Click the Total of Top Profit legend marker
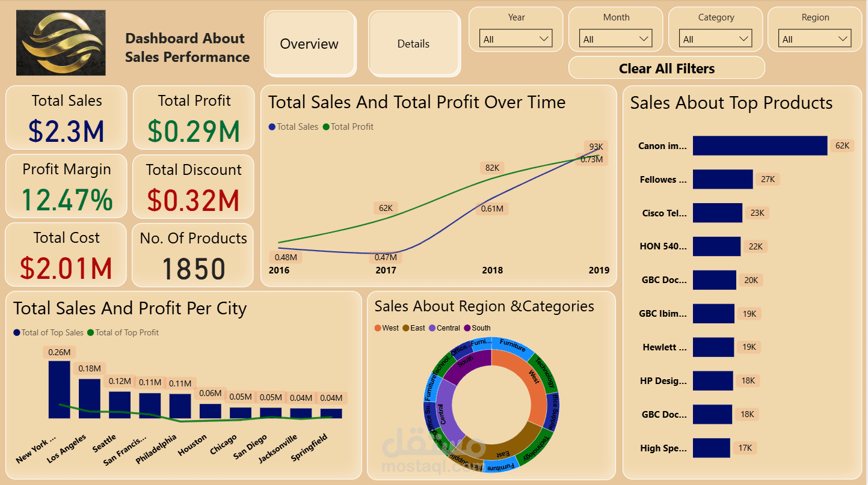 (x=91, y=332)
